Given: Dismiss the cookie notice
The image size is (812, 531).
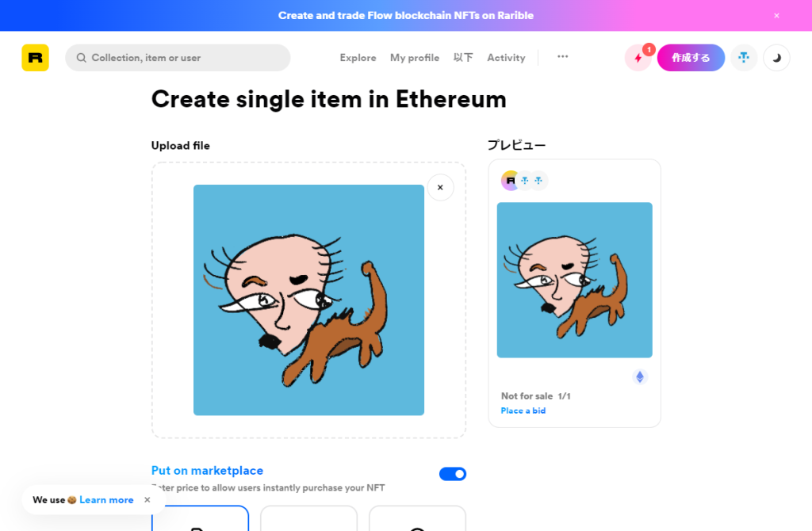Looking at the screenshot, I should point(147,500).
